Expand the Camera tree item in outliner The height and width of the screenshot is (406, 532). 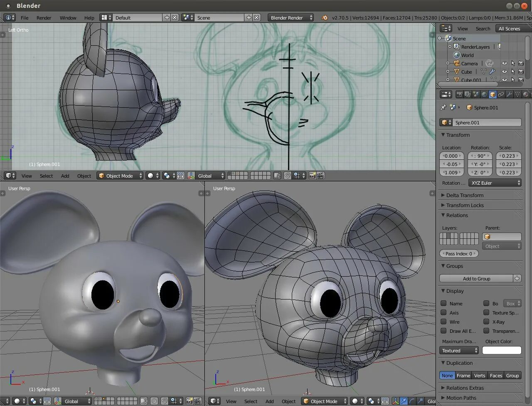(448, 63)
